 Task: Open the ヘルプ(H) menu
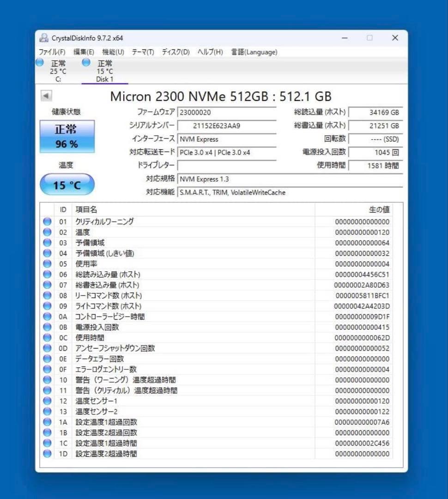210,52
